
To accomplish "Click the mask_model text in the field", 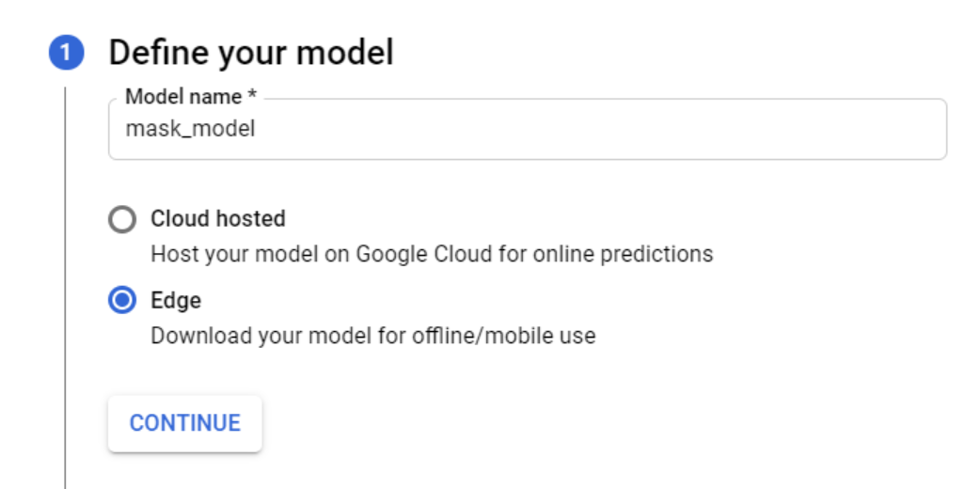I will (x=190, y=130).
